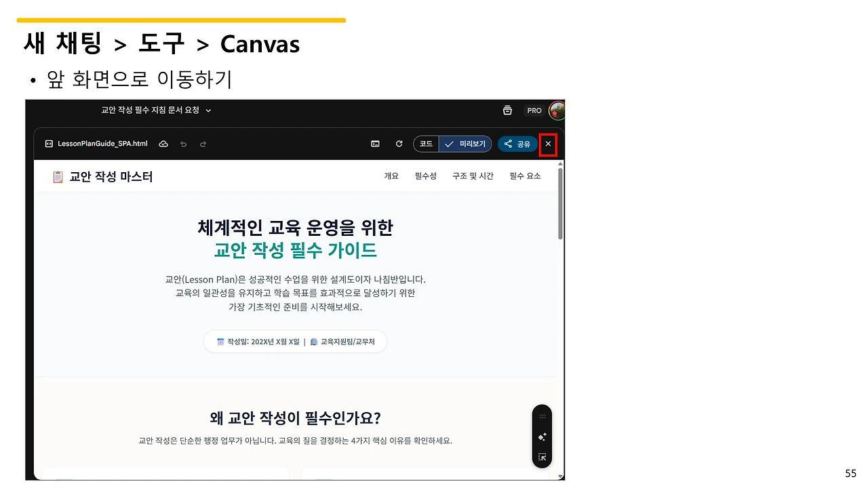This screenshot has height=488, width=868.
Task: Click the sparkle AI edit icon
Action: (x=542, y=437)
